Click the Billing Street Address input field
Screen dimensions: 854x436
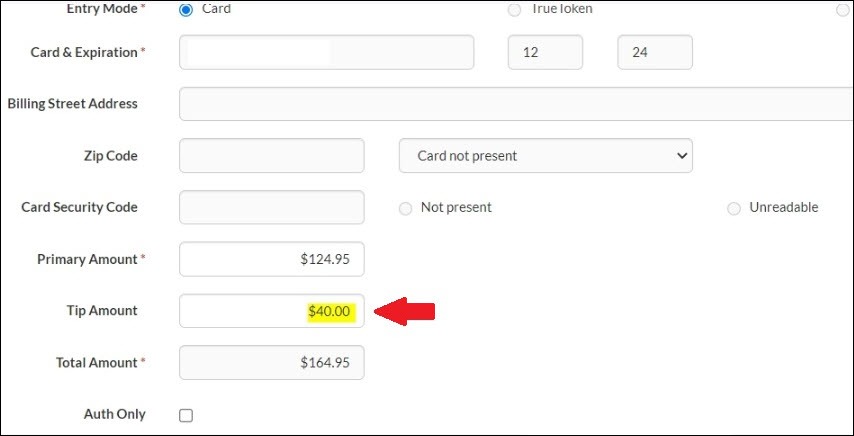pyautogui.click(x=515, y=104)
